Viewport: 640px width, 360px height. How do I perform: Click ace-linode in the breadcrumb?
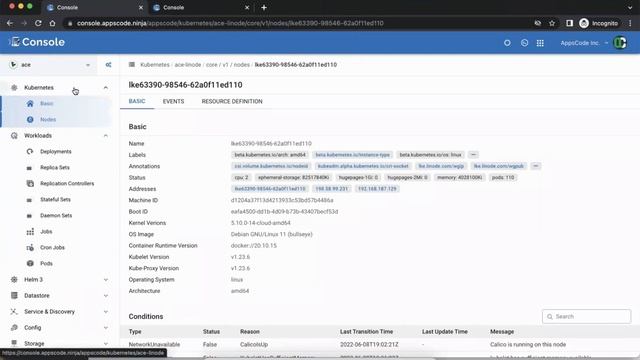(x=188, y=65)
